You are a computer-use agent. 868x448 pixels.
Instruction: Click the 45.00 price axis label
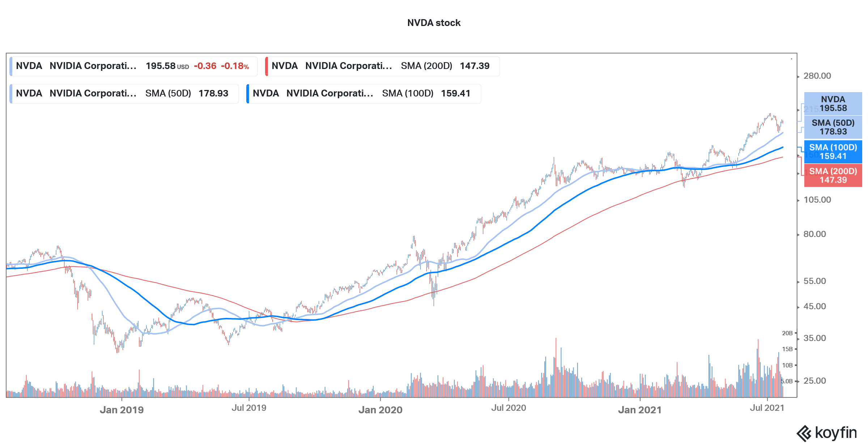814,306
